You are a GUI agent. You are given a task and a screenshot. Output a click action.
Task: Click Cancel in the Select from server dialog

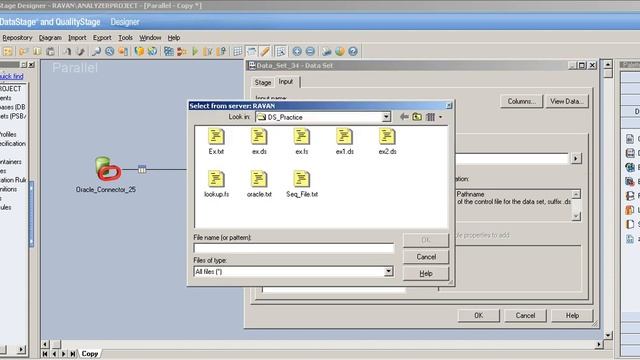tap(426, 257)
